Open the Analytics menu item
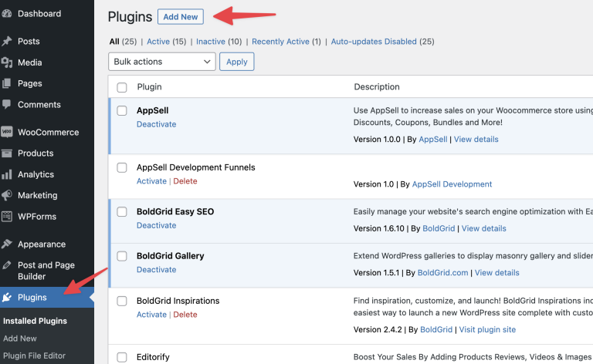 pyautogui.click(x=36, y=174)
